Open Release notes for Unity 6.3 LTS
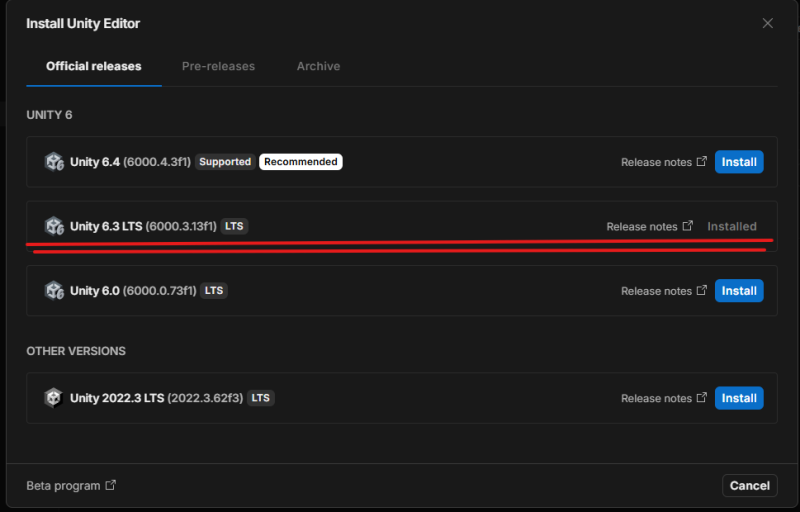Viewport: 800px width, 512px height. [642, 226]
